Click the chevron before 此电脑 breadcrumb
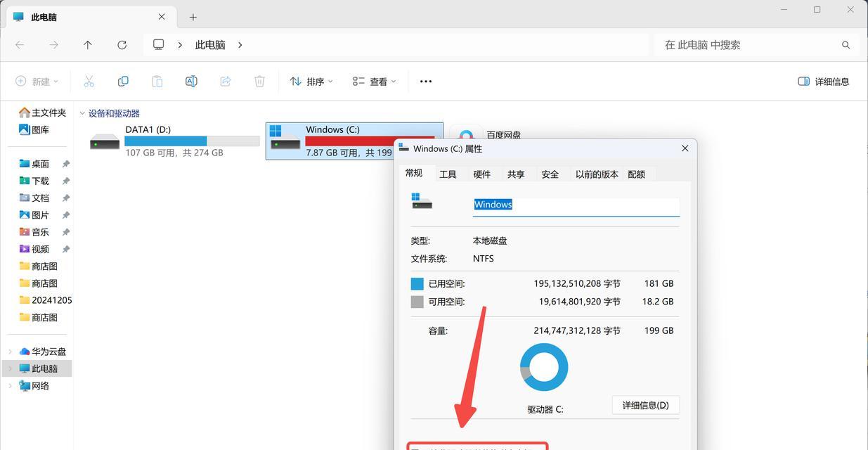Image resolution: width=868 pixels, height=450 pixels. pyautogui.click(x=180, y=45)
